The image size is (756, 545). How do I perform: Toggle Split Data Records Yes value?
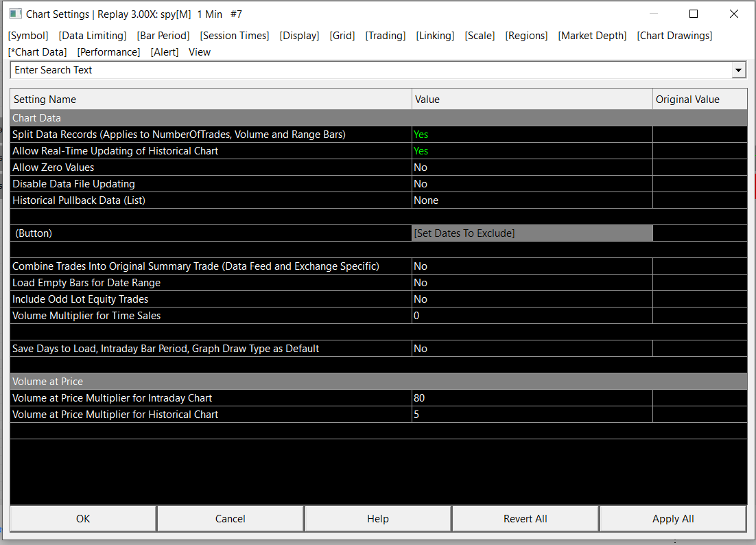click(x=532, y=135)
